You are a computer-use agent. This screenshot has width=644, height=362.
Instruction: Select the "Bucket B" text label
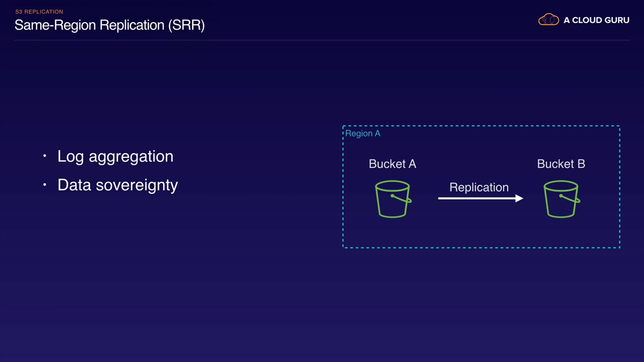561,164
